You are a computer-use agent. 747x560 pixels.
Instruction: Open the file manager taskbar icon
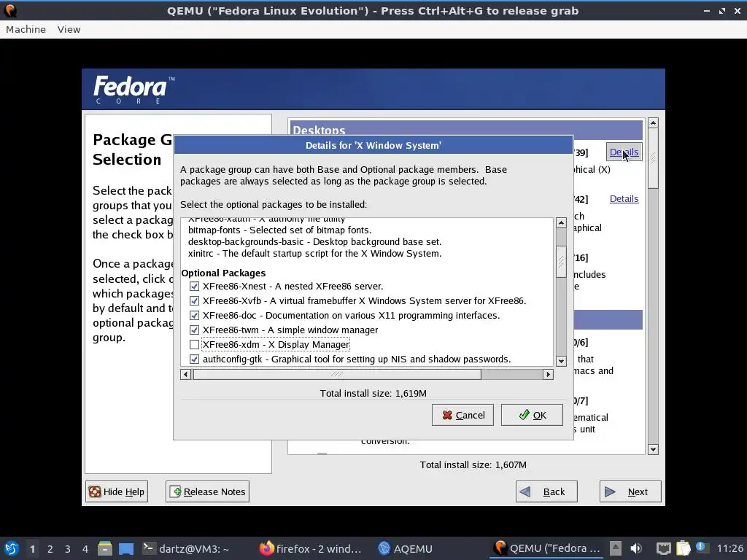pyautogui.click(x=105, y=548)
